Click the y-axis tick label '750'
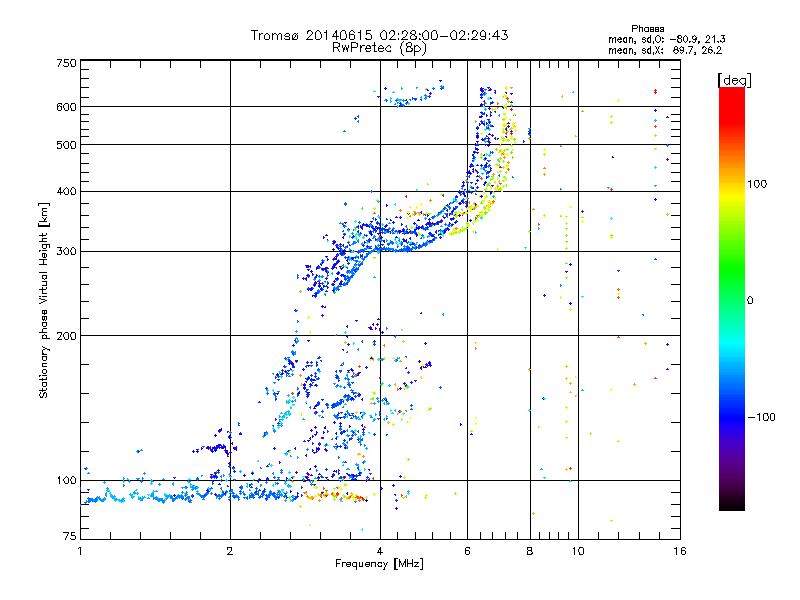800x600 pixels. 66,63
